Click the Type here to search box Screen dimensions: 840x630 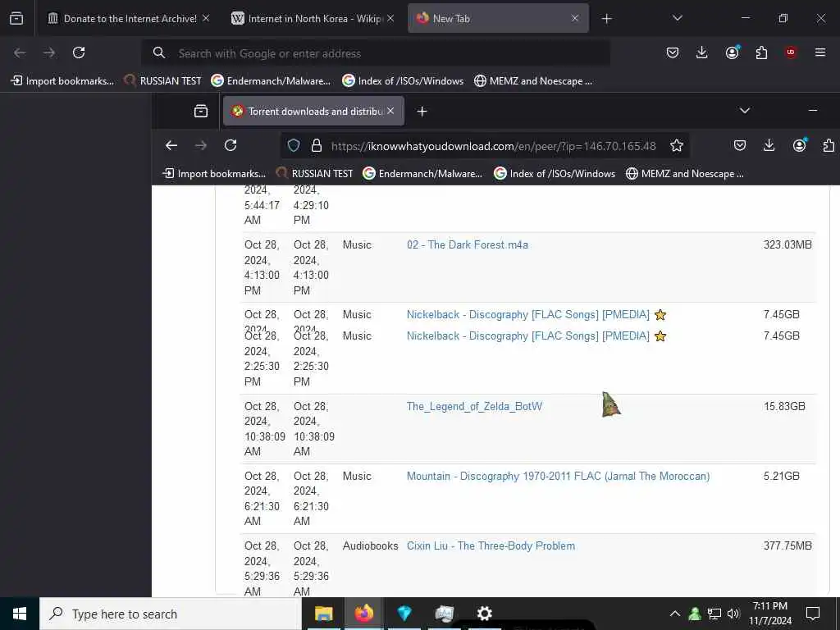click(171, 614)
